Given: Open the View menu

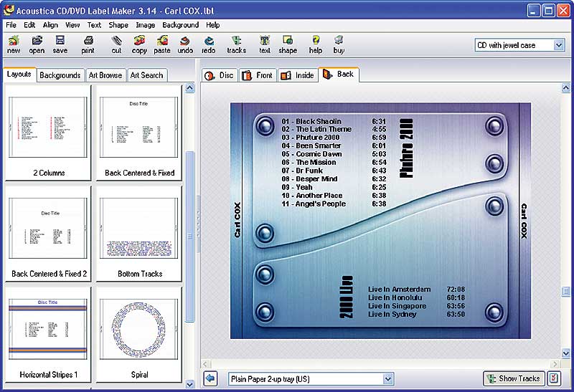Looking at the screenshot, I should [72, 25].
